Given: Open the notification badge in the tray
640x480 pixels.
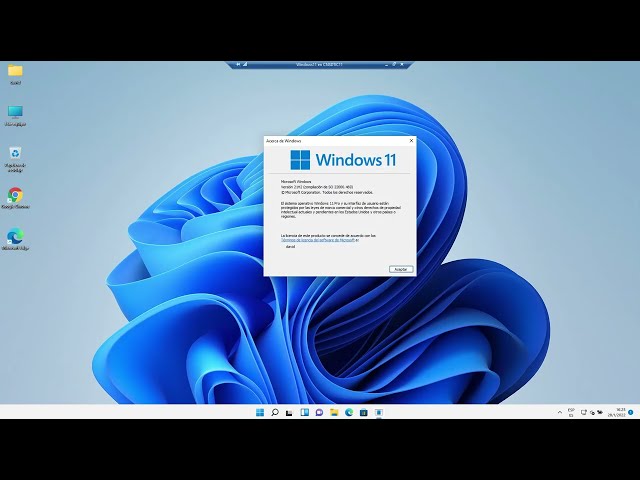Looking at the screenshot, I should (x=631, y=412).
